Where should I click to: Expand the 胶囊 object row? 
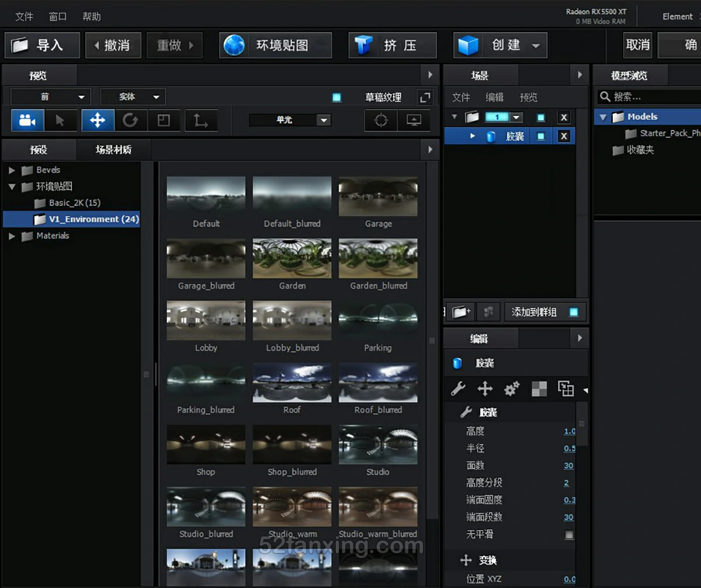[473, 137]
